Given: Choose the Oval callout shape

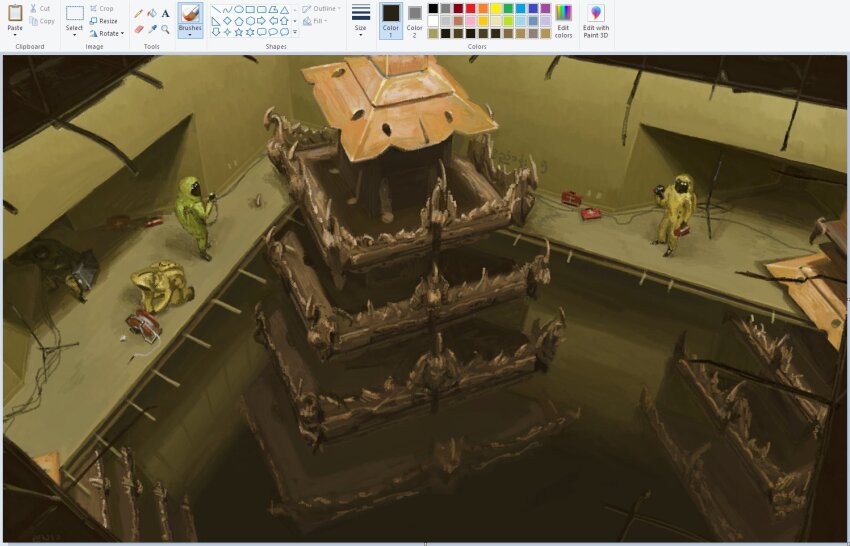Looking at the screenshot, I should [x=273, y=32].
